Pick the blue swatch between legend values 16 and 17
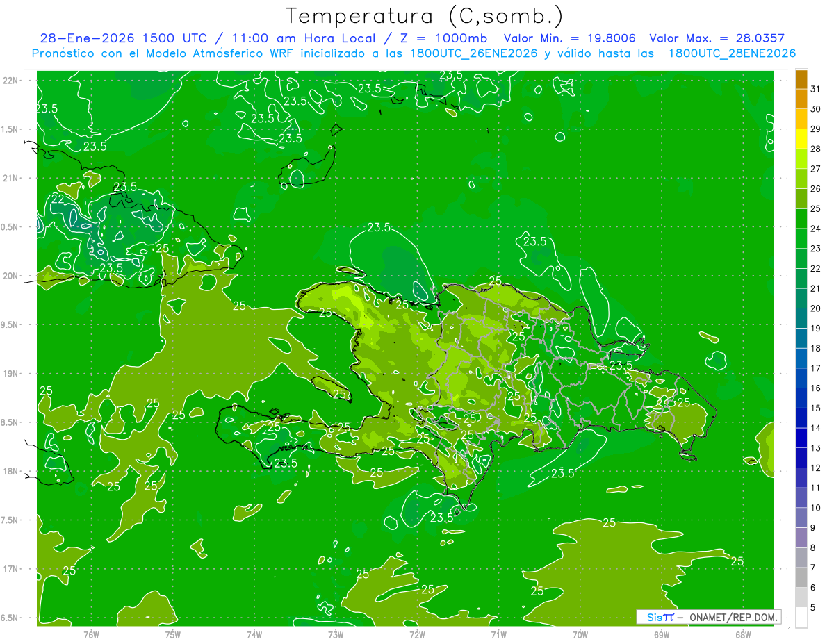This screenshot has width=834, height=644. 801,379
